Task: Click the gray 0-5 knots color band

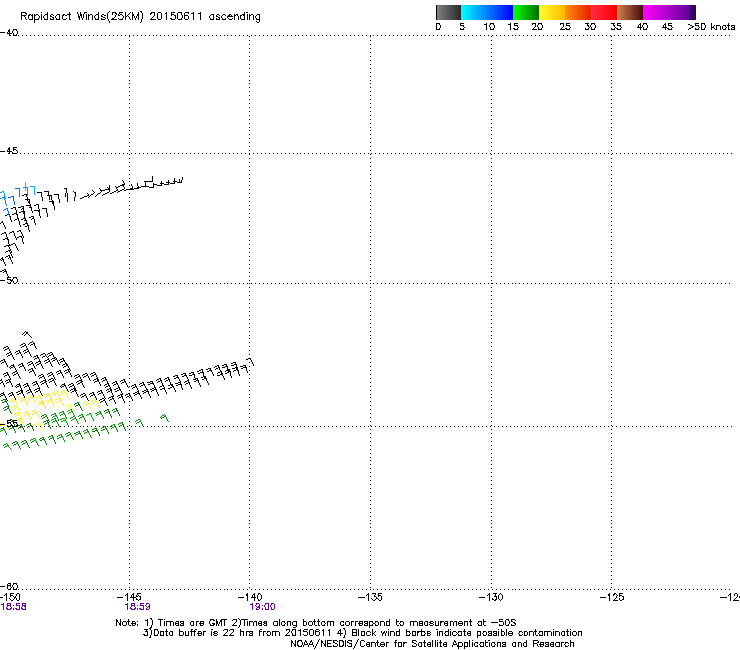Action: (448, 12)
